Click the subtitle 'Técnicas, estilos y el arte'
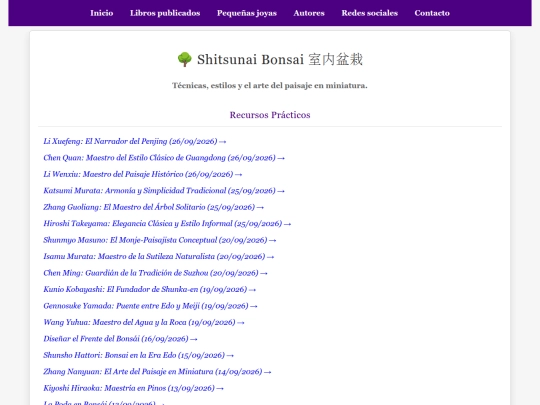540x405 pixels. click(270, 85)
